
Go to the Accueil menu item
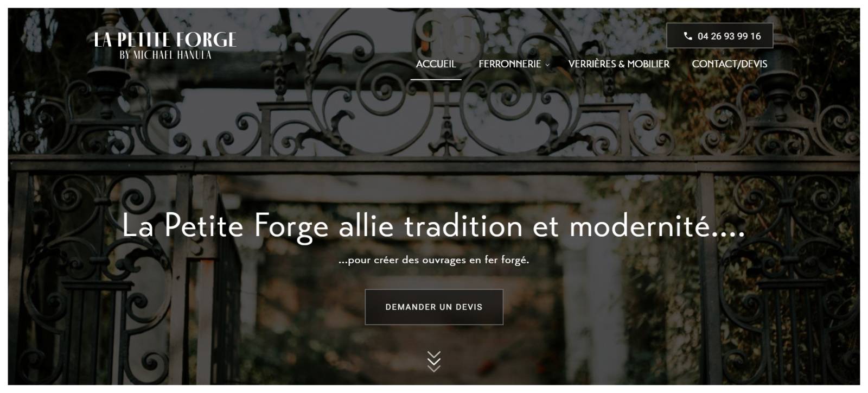(x=436, y=64)
